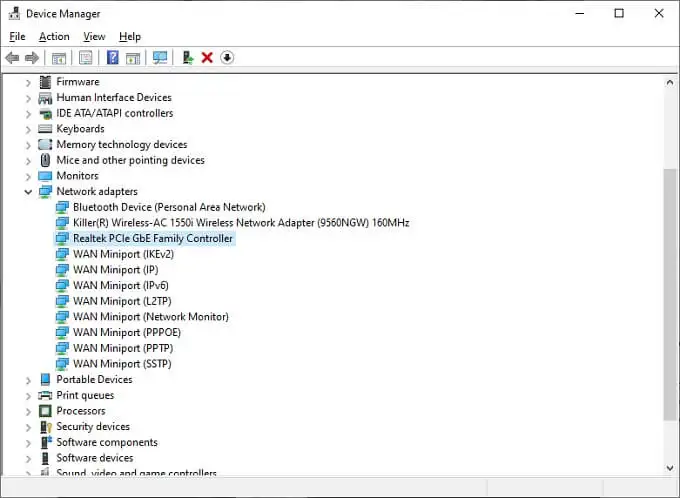This screenshot has height=498, width=680.
Task: Expand the Portable Devices node
Action: pos(28,380)
